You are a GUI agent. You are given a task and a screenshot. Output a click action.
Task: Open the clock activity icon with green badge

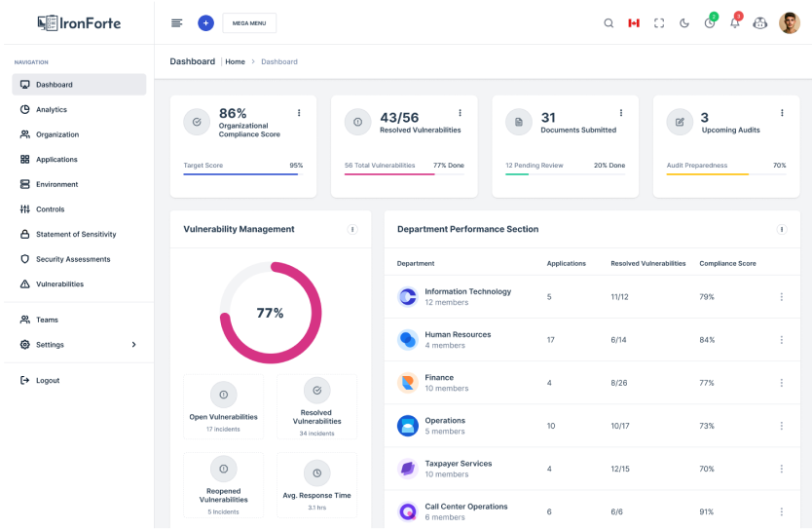pos(710,23)
